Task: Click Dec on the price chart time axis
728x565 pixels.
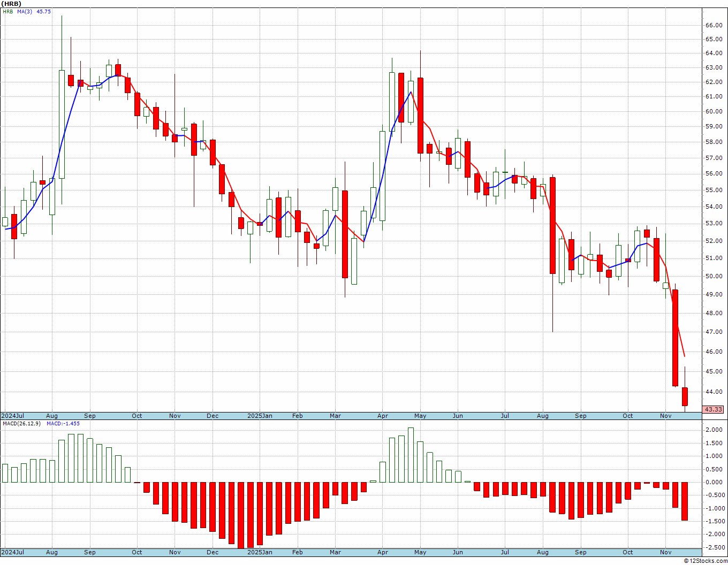Action: pyautogui.click(x=213, y=416)
